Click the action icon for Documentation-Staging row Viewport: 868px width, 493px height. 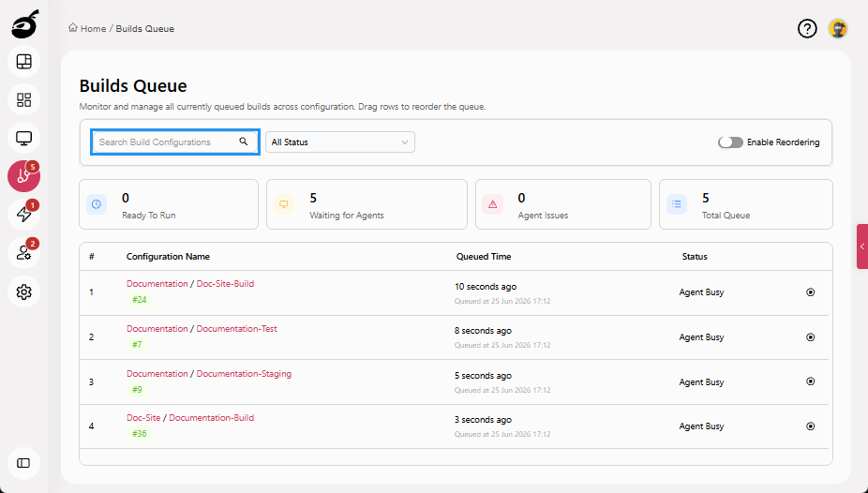point(811,381)
